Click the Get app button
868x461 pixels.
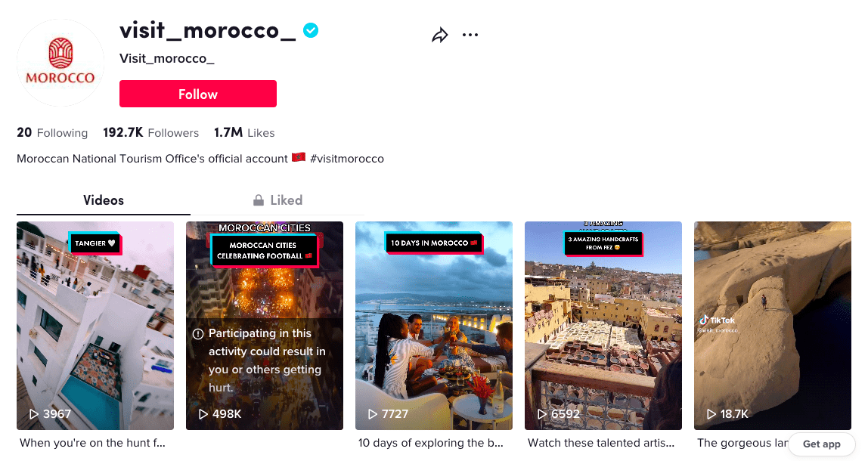coord(821,444)
